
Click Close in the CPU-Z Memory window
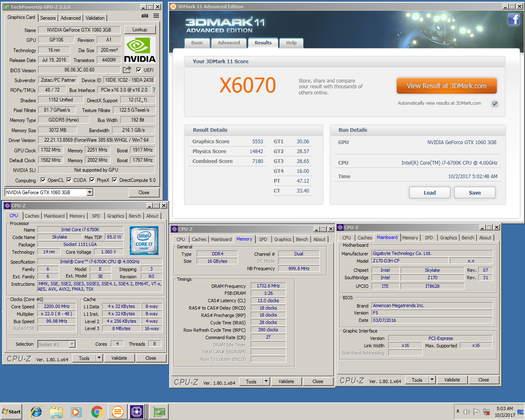[318, 381]
